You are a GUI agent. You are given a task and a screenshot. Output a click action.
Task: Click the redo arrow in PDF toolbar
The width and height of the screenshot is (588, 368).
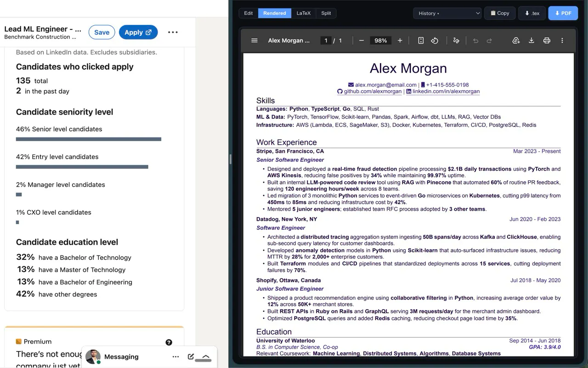tap(489, 40)
